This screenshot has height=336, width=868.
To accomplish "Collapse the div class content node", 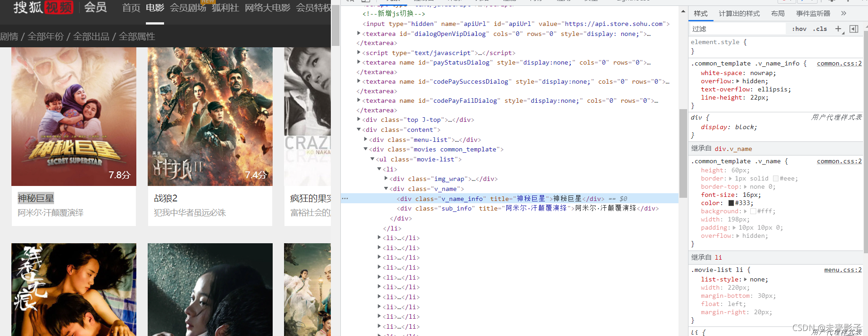I will 359,130.
